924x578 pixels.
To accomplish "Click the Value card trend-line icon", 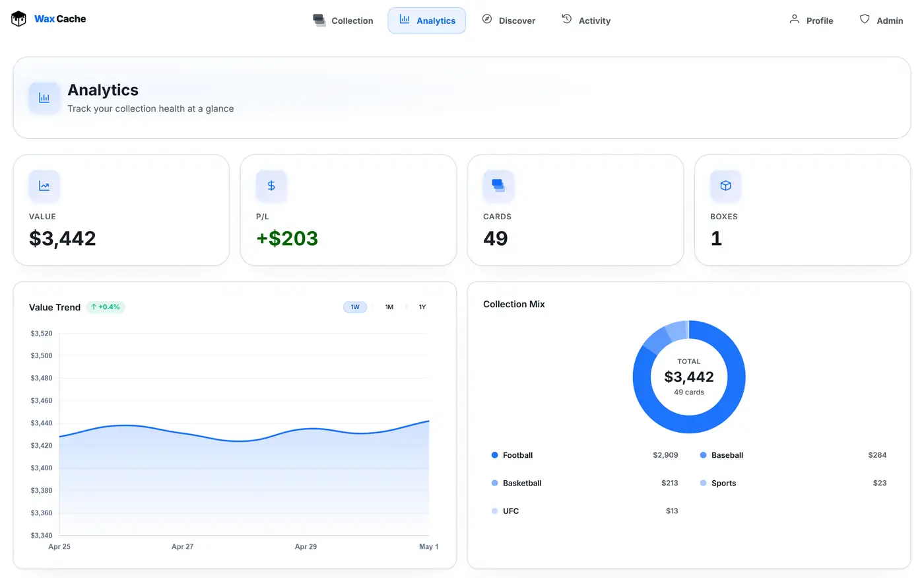I will pos(44,186).
